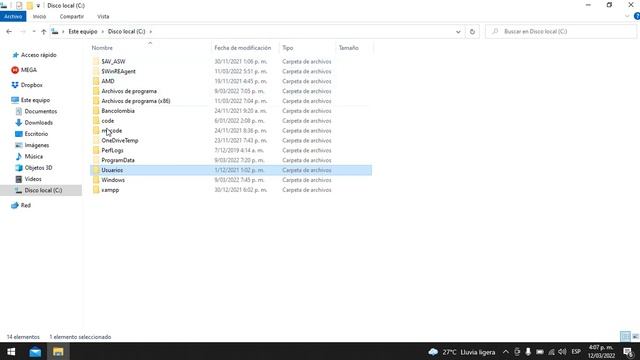Go back with the back arrow
The width and height of the screenshot is (640, 360).
9,31
